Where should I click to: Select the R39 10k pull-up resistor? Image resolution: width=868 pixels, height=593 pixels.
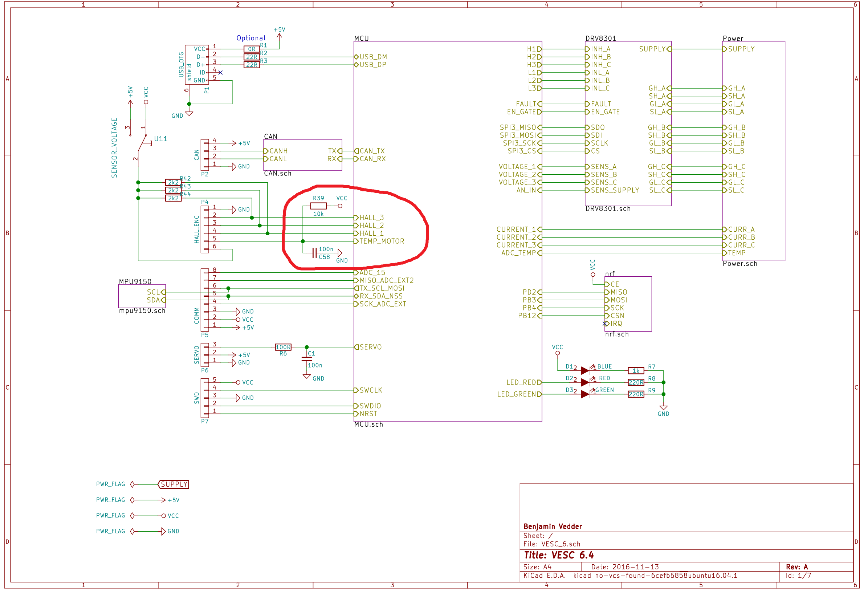(319, 206)
